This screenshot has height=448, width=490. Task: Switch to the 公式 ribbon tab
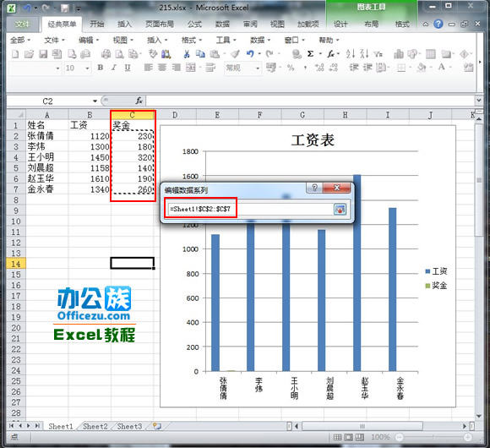click(x=194, y=24)
